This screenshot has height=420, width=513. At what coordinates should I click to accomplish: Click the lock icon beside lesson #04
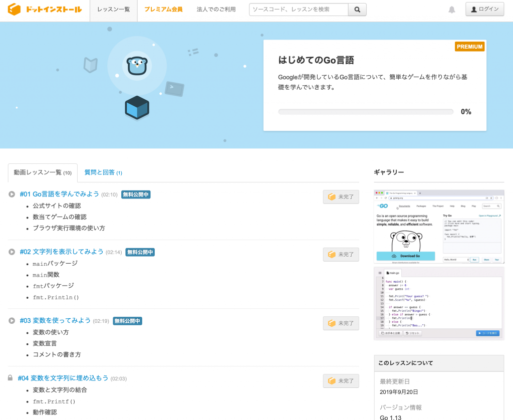pos(10,378)
